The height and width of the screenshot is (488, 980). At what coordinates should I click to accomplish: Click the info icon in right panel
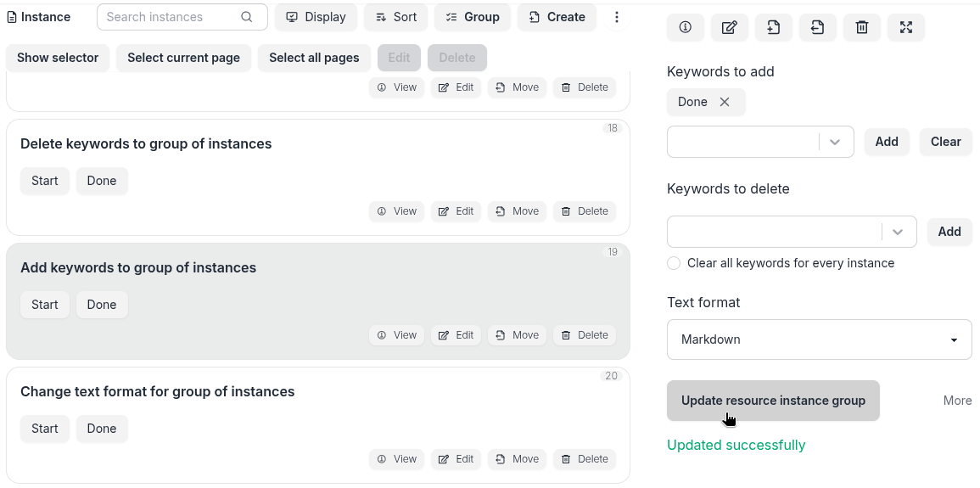pyautogui.click(x=685, y=28)
